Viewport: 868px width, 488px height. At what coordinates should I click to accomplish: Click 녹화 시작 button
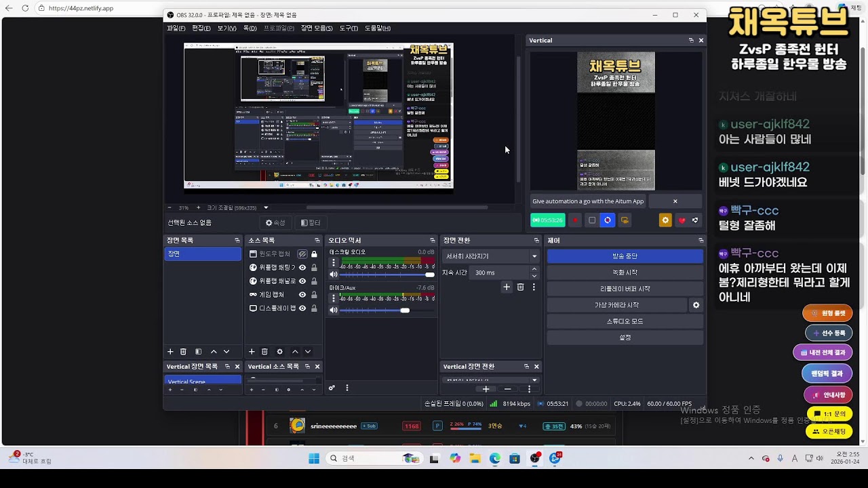(x=625, y=272)
